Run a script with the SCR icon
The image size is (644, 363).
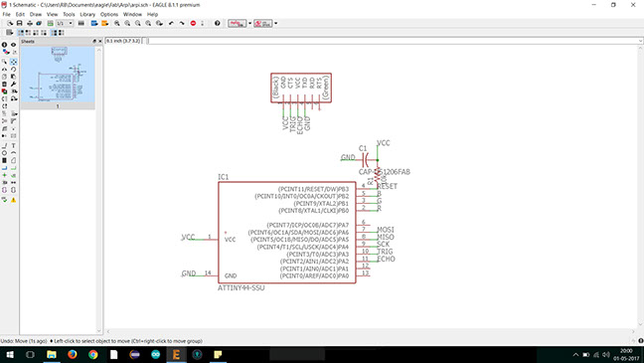[94, 24]
